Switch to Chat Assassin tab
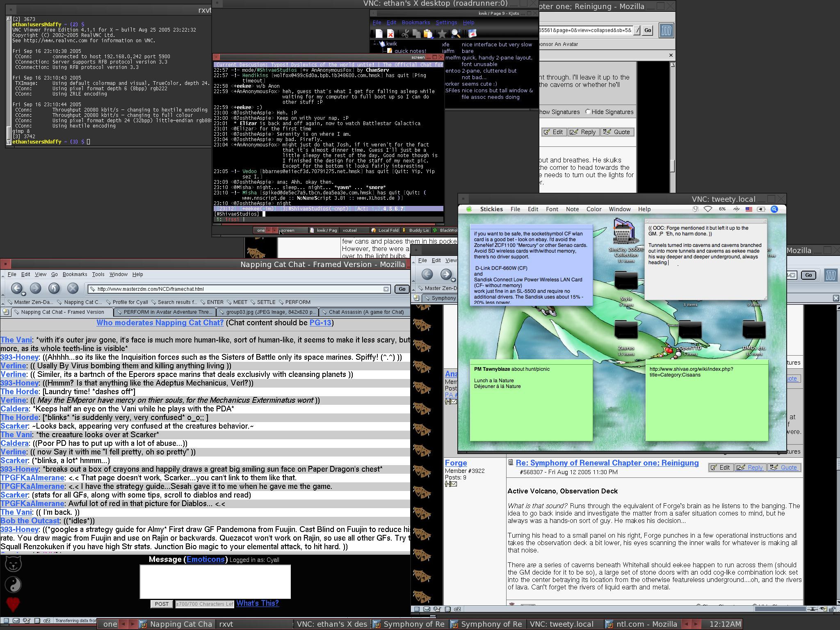Viewport: 840px width, 630px height. coord(364,312)
